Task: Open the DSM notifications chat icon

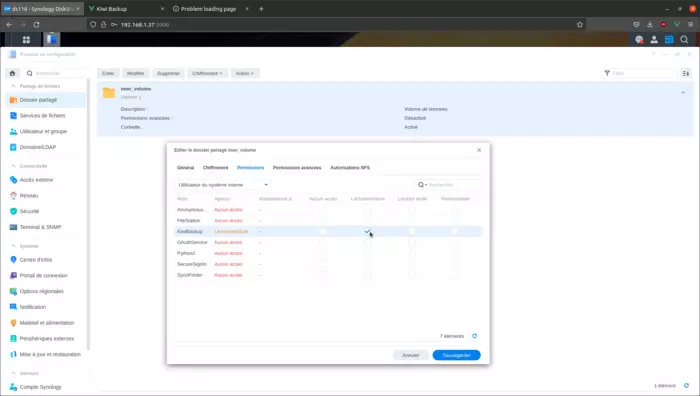Action: coord(639,40)
